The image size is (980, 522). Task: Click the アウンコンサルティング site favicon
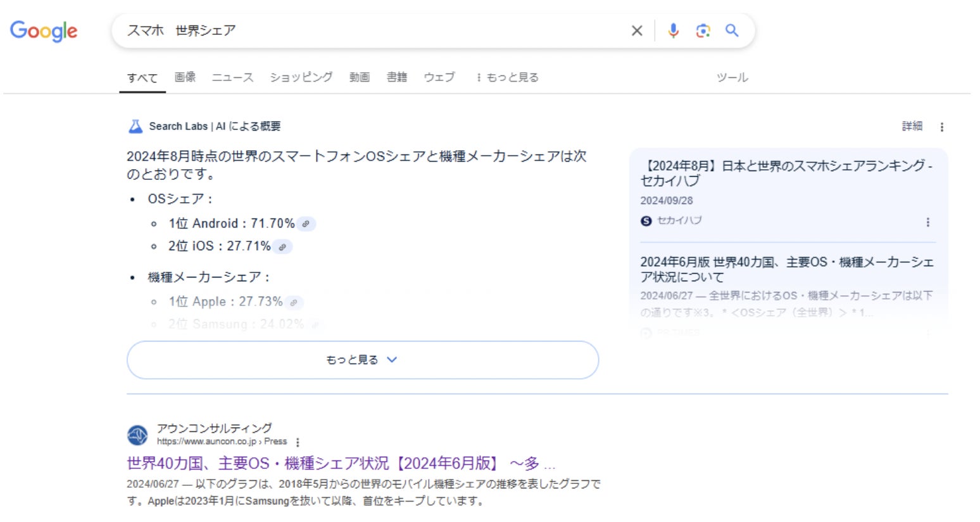137,435
